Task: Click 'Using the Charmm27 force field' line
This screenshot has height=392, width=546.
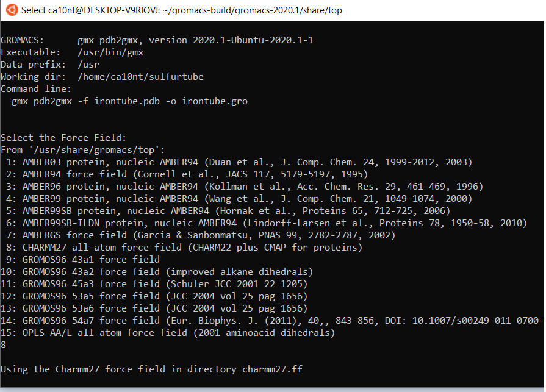Action: tap(151, 369)
